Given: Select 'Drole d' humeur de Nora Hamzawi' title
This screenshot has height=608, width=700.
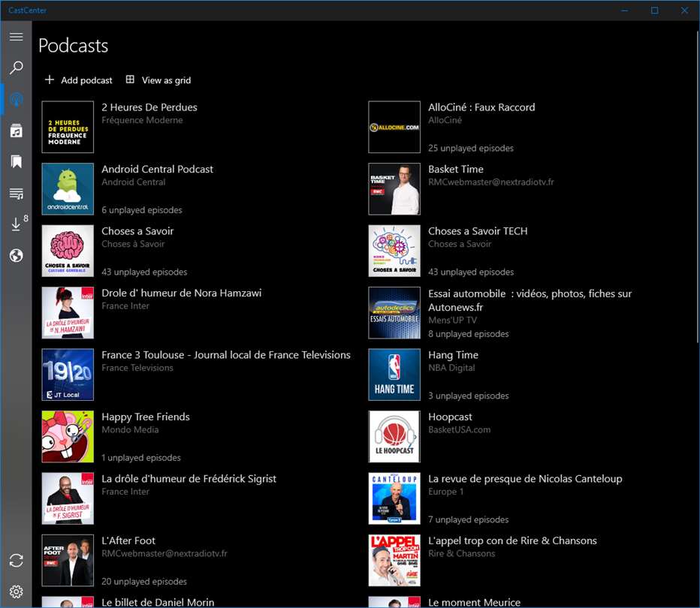Looking at the screenshot, I should pos(181,293).
